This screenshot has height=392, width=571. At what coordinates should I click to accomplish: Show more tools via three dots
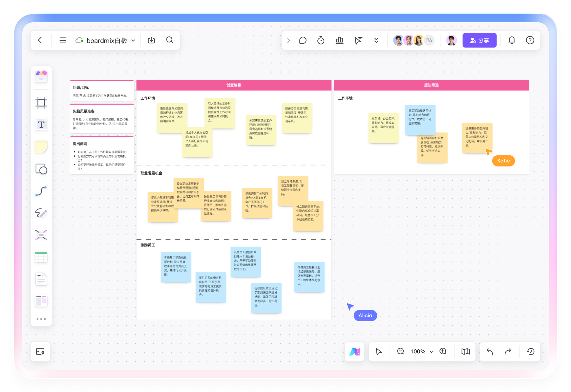tap(41, 319)
